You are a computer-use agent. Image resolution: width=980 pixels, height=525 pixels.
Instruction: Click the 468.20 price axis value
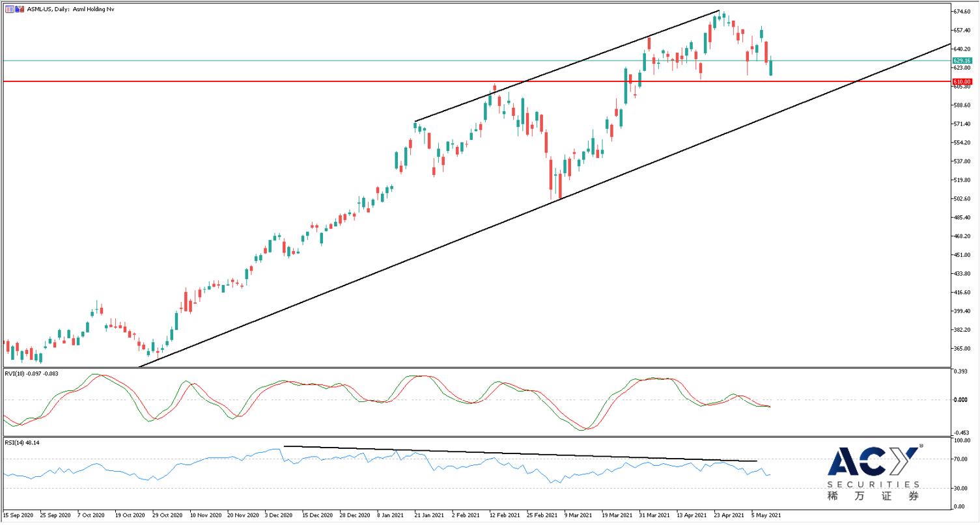[x=962, y=236]
